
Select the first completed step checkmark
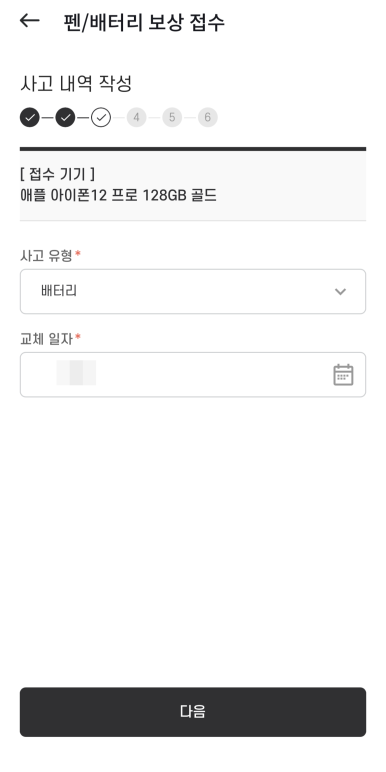(30, 118)
